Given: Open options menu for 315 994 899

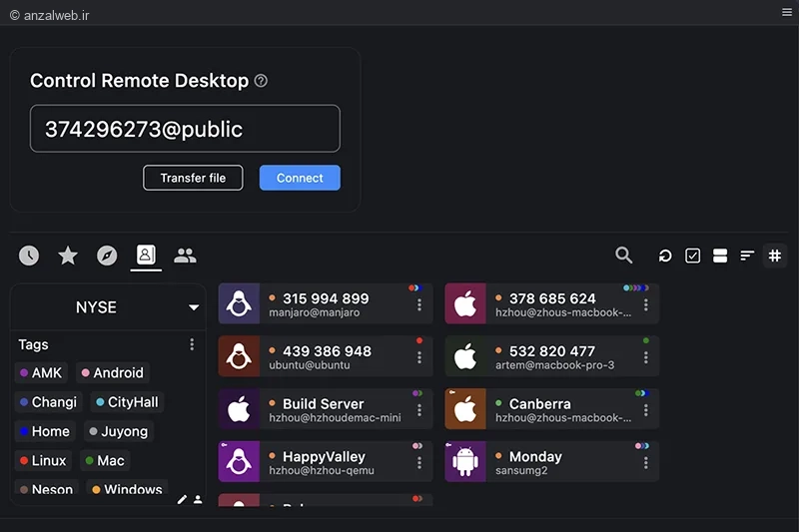Looking at the screenshot, I should click(419, 304).
